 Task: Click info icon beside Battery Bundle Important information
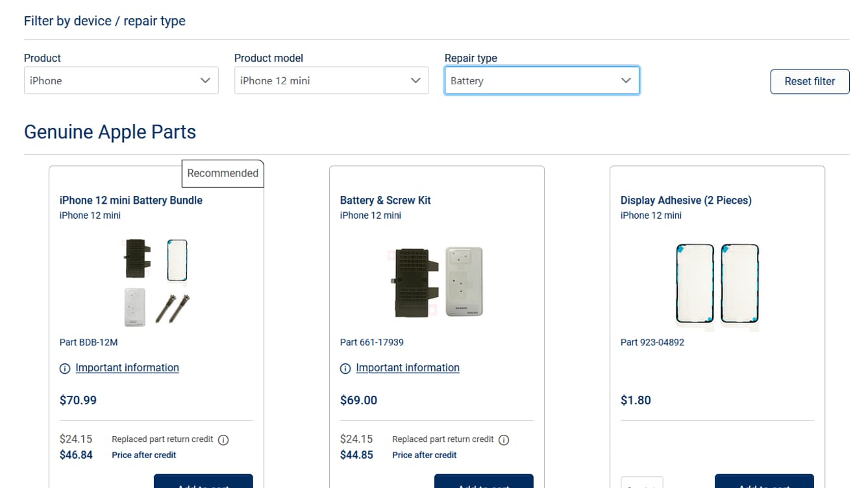point(65,369)
